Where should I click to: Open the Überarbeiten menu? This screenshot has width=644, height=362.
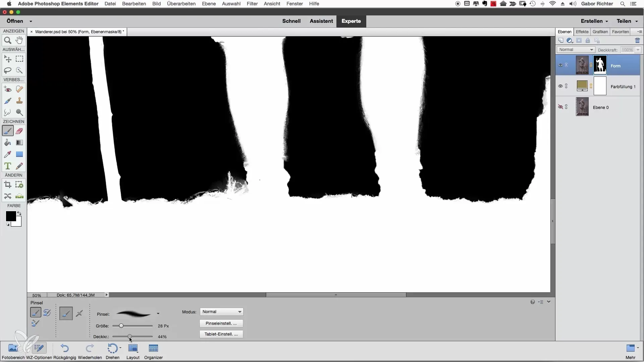pyautogui.click(x=181, y=4)
